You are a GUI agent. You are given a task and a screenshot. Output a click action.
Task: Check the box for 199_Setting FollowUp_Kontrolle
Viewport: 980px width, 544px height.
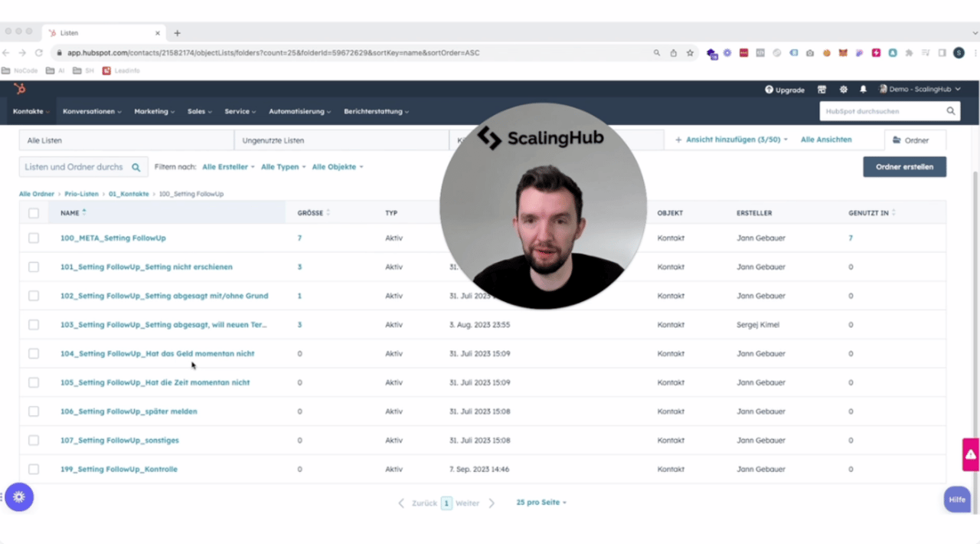tap(34, 469)
